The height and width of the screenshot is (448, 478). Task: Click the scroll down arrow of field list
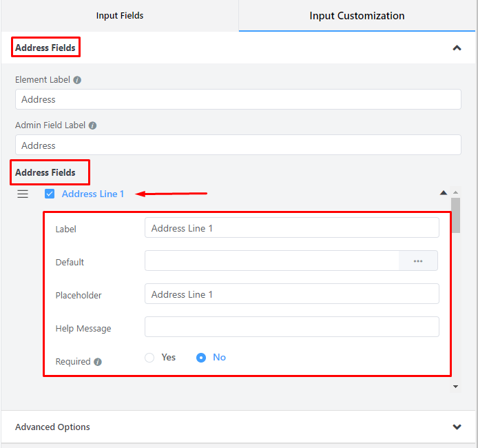(x=455, y=387)
